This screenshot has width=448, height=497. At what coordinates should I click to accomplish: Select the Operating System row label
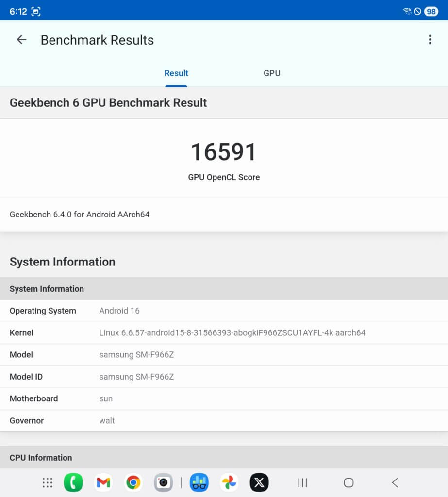[43, 311]
